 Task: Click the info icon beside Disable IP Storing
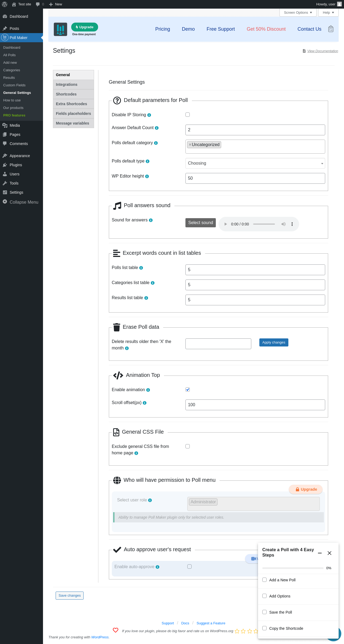149,115
